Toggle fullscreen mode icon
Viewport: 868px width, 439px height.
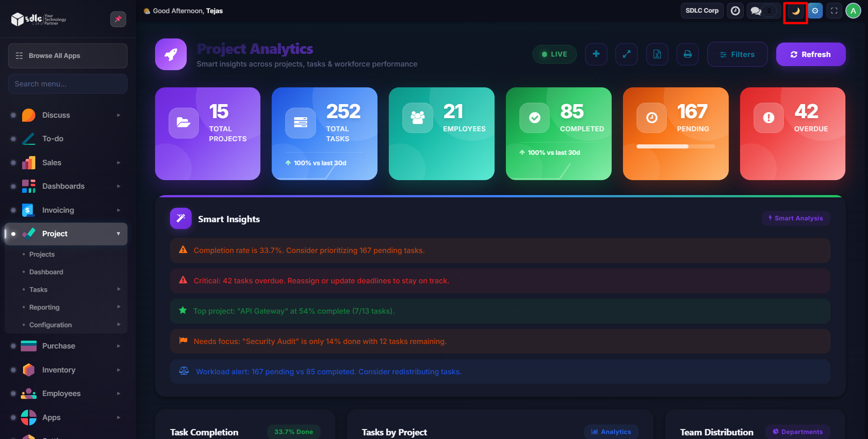point(834,11)
